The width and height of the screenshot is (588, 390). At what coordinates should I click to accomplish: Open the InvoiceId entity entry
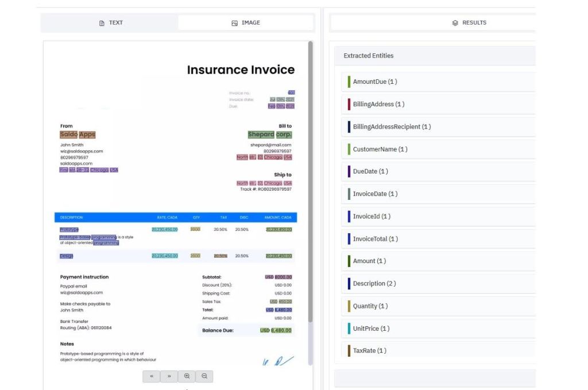435,216
